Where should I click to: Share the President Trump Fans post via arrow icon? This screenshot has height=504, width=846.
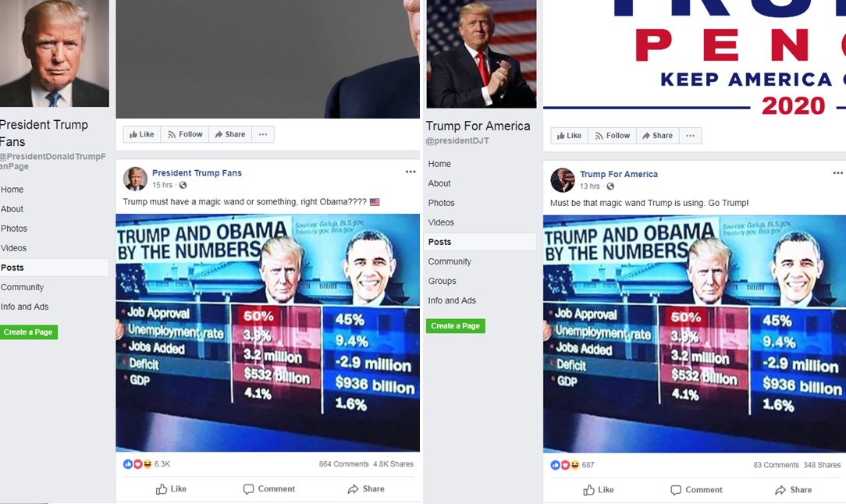coord(366,489)
